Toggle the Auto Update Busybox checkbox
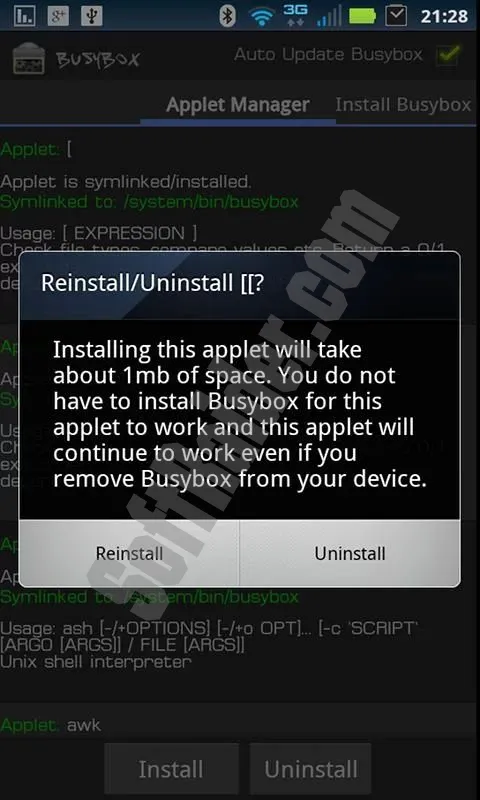480x800 pixels. pyautogui.click(x=448, y=55)
